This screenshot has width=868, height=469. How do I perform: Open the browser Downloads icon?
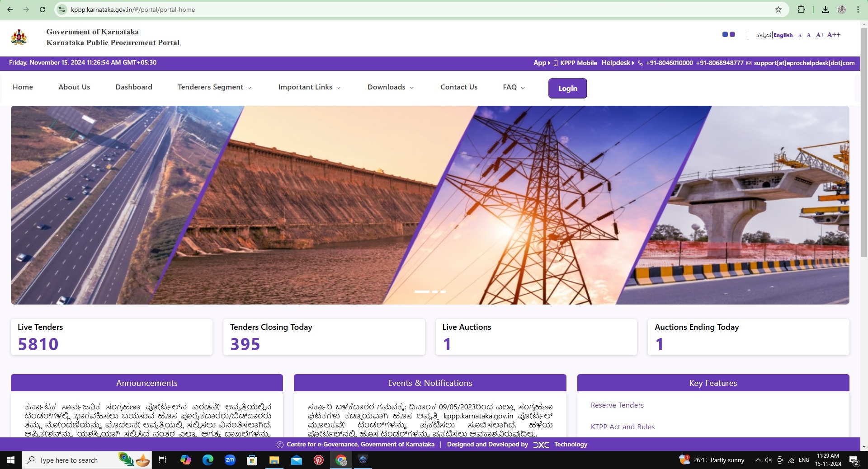click(x=825, y=9)
